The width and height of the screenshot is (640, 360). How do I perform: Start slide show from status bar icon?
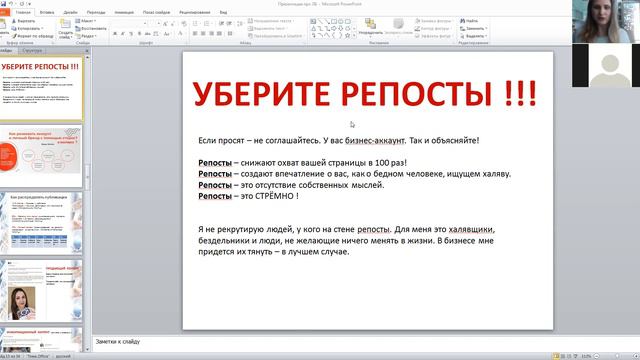tap(576, 356)
